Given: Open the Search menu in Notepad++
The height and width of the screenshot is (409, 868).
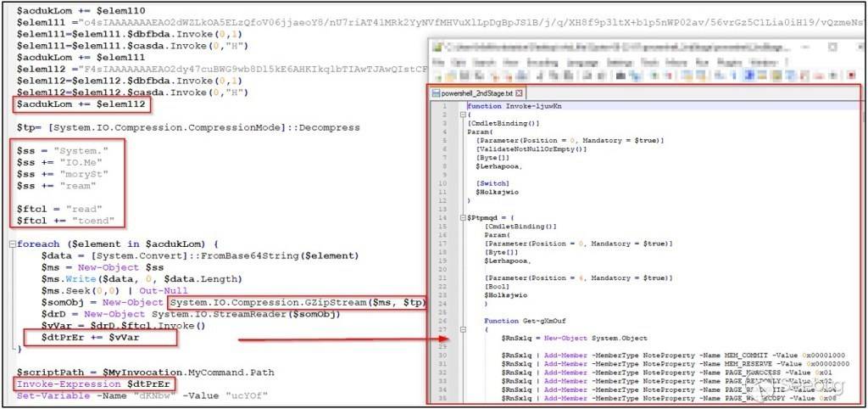Looking at the screenshot, I should [x=484, y=63].
